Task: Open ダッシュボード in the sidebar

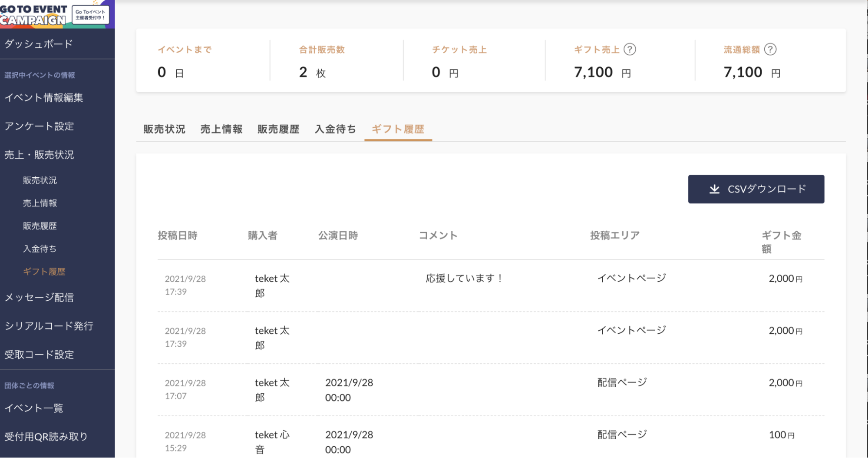Action: (39, 44)
